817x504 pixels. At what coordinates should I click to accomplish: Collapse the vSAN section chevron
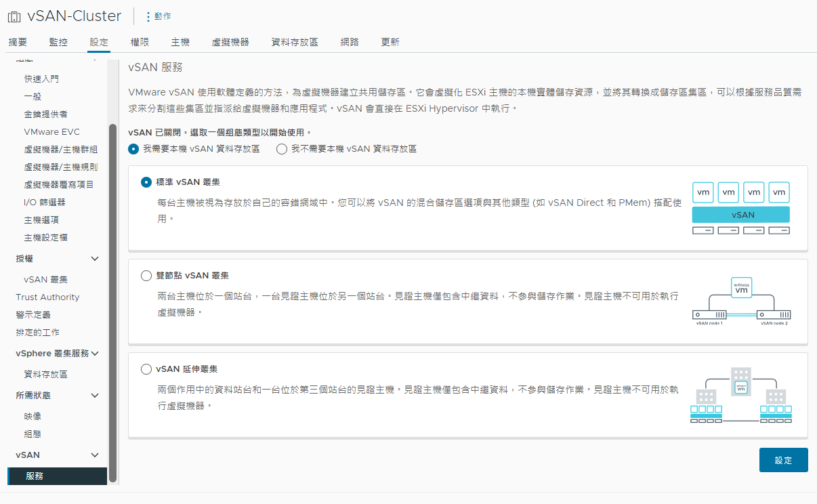pyautogui.click(x=95, y=455)
